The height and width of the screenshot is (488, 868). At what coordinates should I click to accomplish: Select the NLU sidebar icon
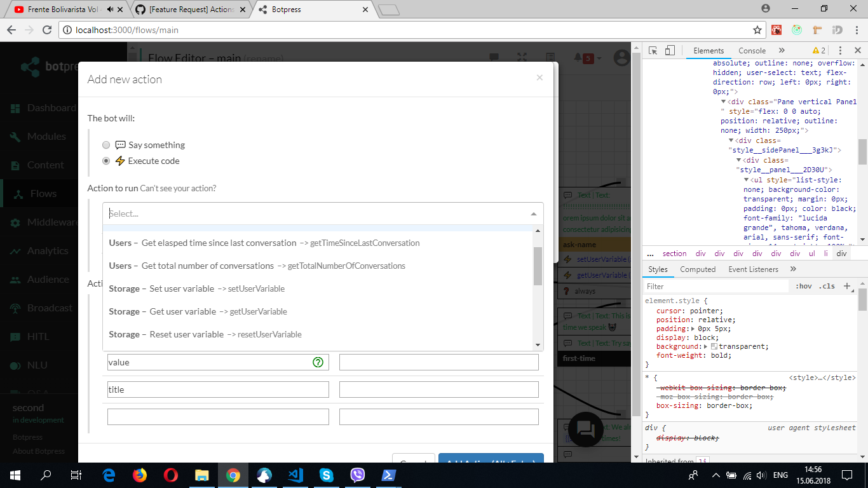15,365
